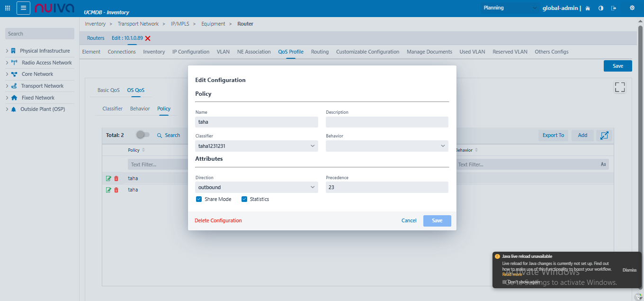Click the fullscreen expand icon
This screenshot has height=301, width=644.
(619, 87)
